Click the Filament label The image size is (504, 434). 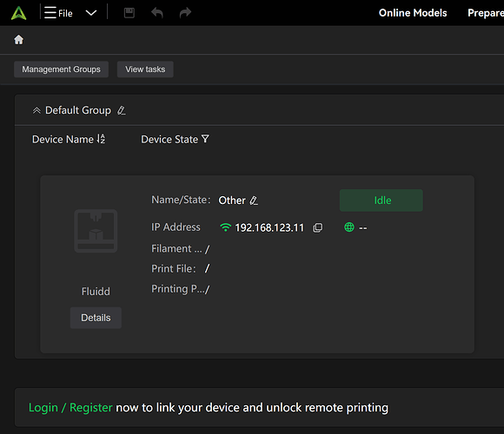(x=176, y=249)
